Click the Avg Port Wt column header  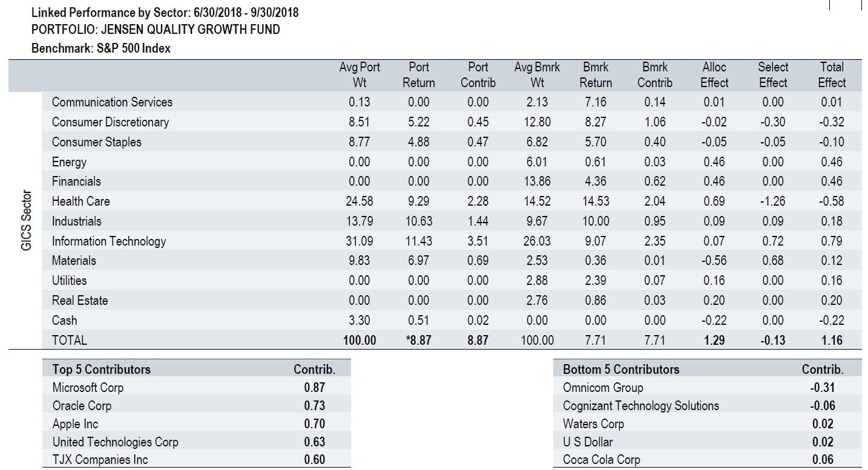[x=360, y=75]
